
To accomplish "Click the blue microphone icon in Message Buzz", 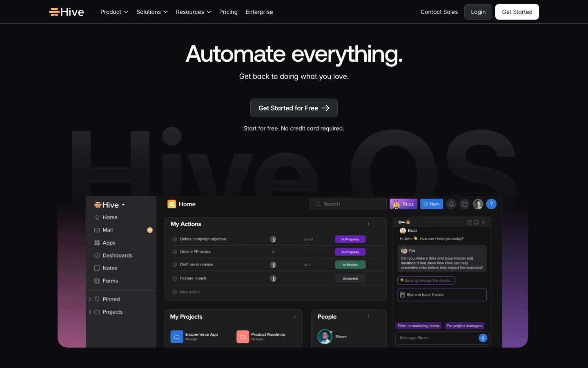I will 483,338.
